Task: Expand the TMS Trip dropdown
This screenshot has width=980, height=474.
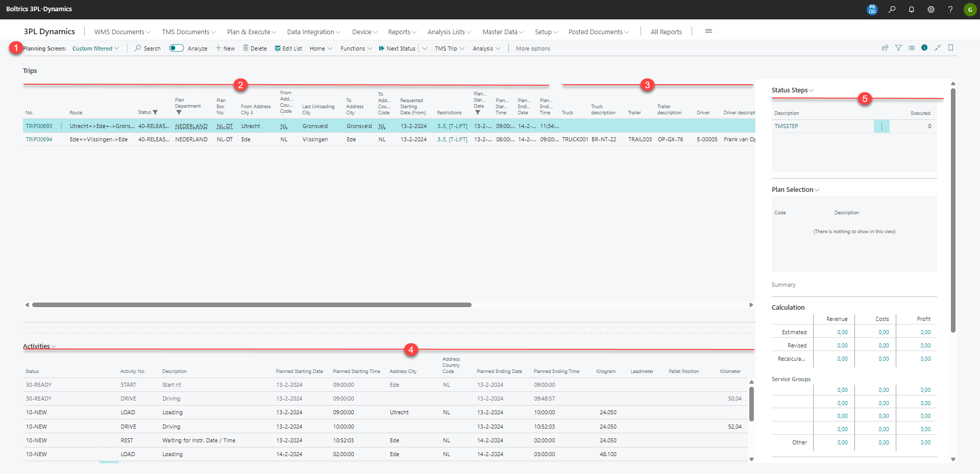Action: click(x=450, y=48)
